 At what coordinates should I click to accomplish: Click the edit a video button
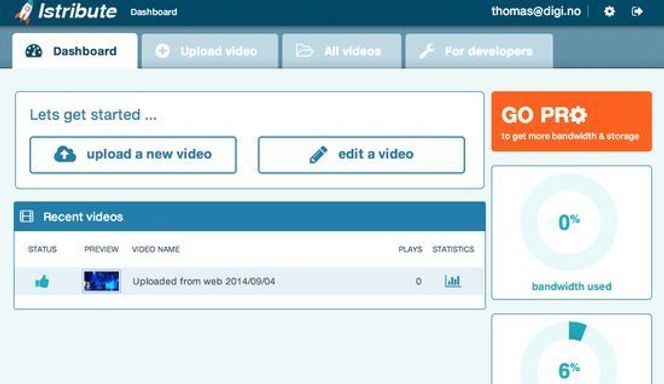pyautogui.click(x=361, y=155)
